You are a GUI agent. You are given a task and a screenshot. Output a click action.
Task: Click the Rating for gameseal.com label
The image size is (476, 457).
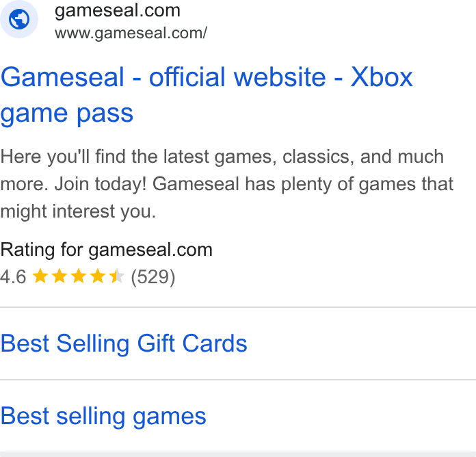[x=106, y=250]
